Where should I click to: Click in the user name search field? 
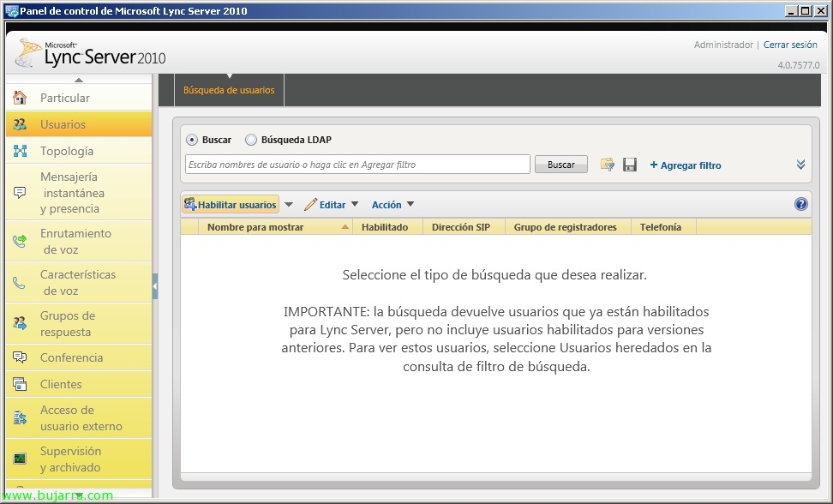point(357,165)
